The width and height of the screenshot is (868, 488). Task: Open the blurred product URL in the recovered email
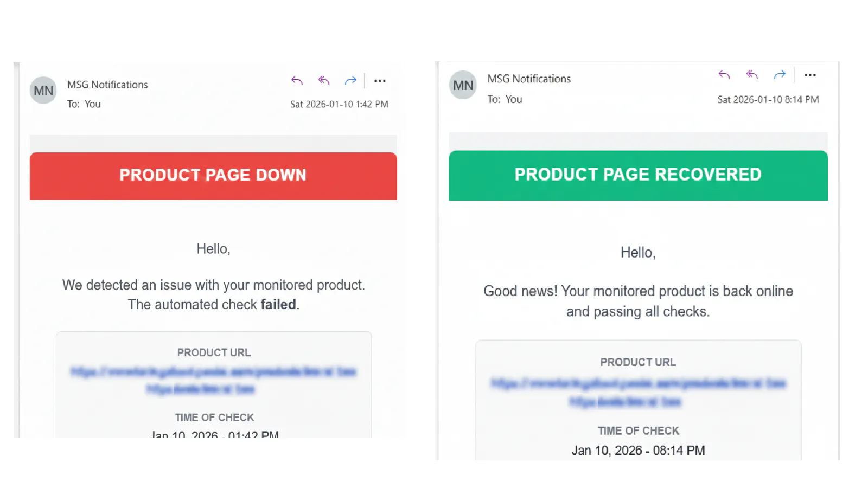[638, 393]
